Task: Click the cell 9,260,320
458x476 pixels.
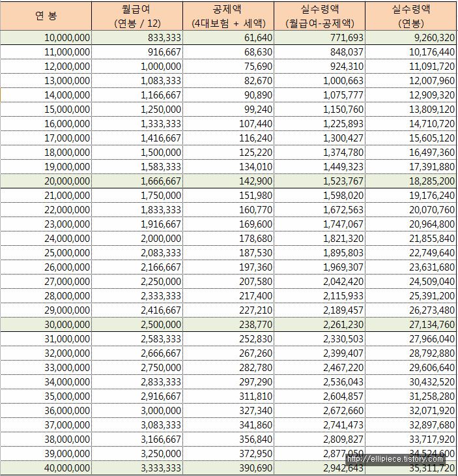Action: [411, 38]
